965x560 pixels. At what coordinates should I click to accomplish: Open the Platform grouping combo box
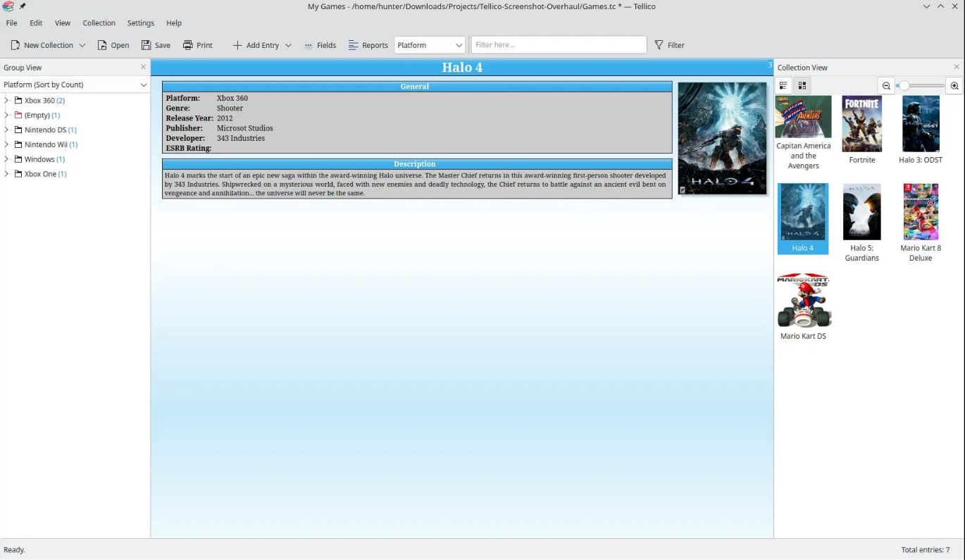(430, 45)
